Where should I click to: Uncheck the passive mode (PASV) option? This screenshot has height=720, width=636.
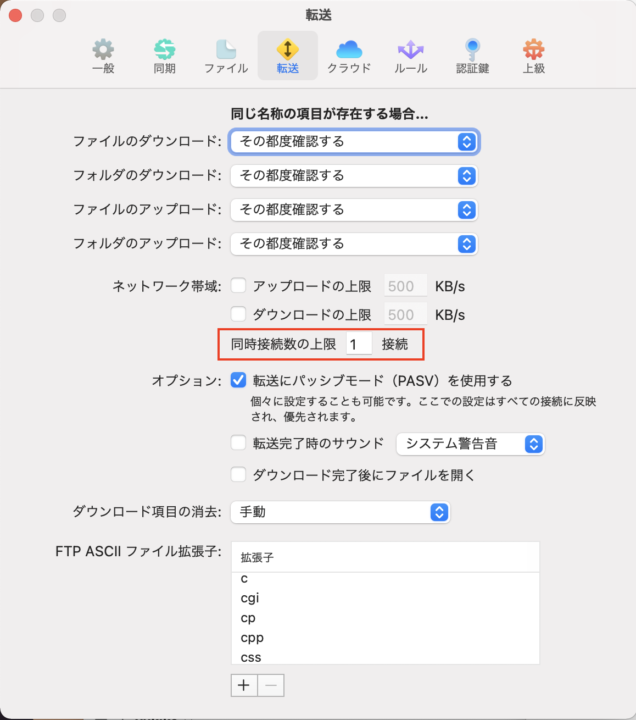tap(238, 380)
